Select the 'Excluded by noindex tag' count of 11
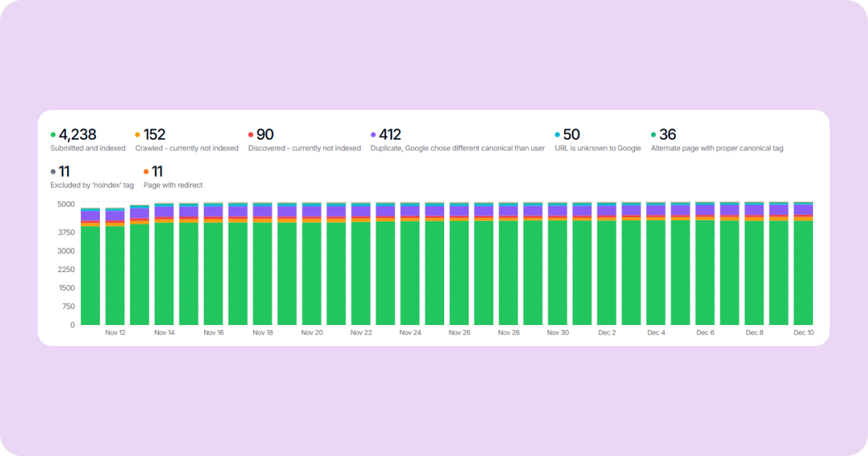 pos(66,172)
